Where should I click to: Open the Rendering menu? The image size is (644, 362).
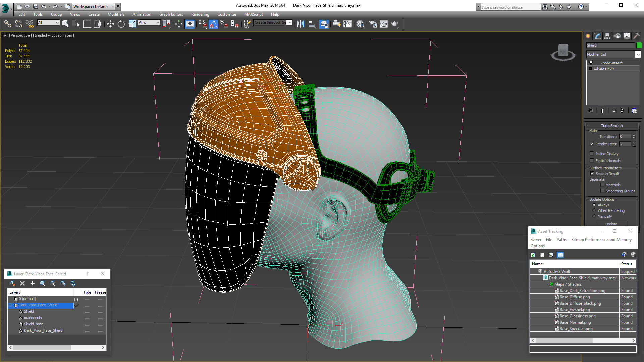pyautogui.click(x=200, y=14)
